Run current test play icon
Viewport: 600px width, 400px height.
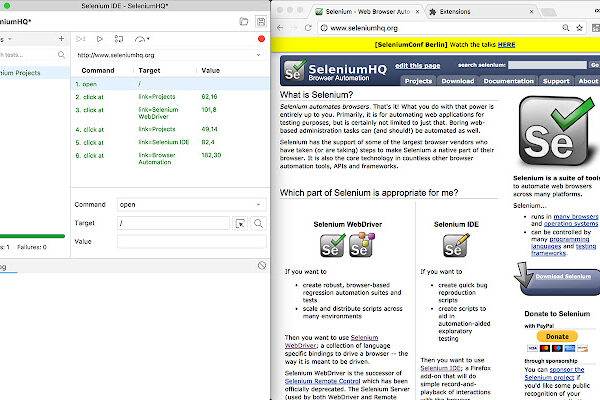tap(100, 39)
